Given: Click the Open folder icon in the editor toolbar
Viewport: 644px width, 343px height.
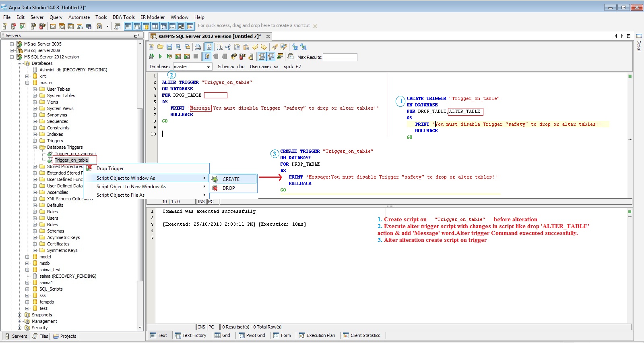Looking at the screenshot, I should pyautogui.click(x=160, y=47).
